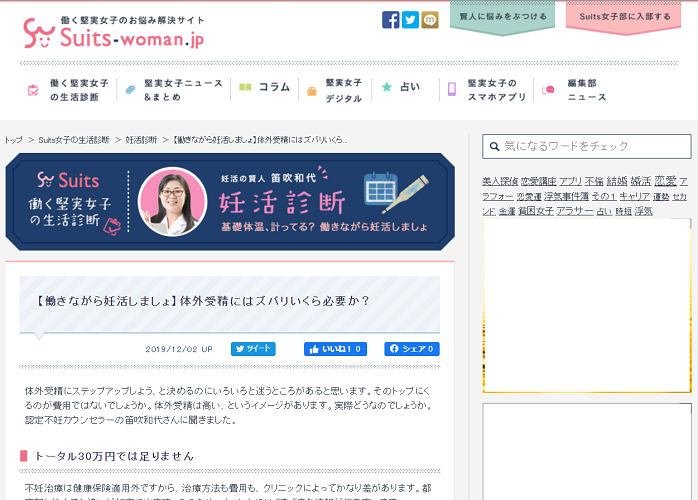Open the 貧困女子 tag
This screenshot has width=698, height=500.
[x=536, y=211]
